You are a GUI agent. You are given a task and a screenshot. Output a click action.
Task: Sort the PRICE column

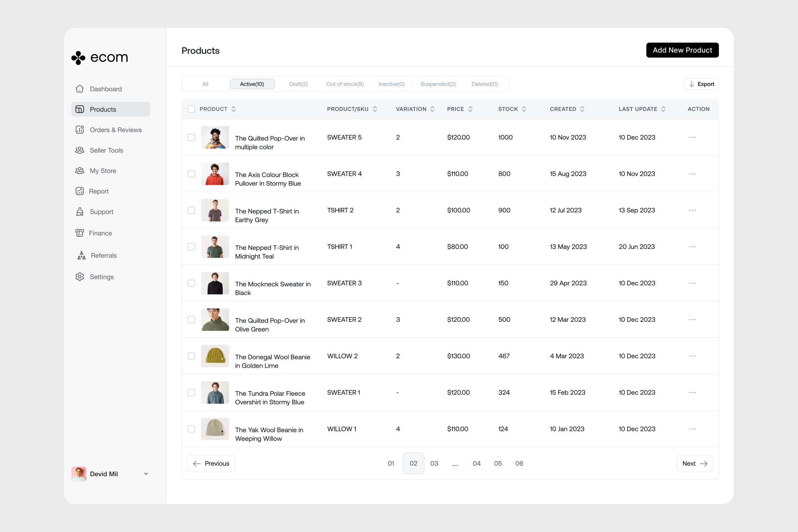tap(470, 109)
